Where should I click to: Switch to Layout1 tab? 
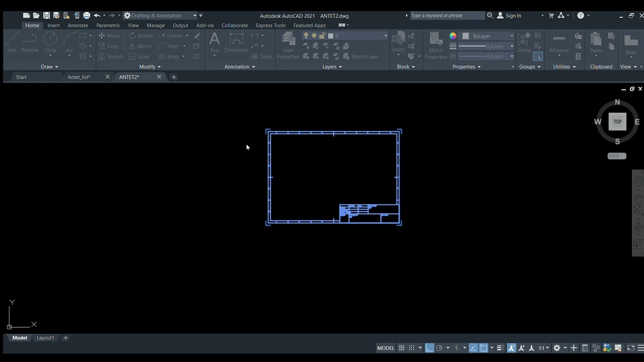(45, 338)
